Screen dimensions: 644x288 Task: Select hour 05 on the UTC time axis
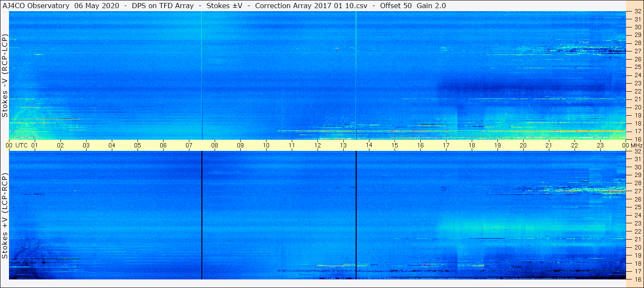138,145
